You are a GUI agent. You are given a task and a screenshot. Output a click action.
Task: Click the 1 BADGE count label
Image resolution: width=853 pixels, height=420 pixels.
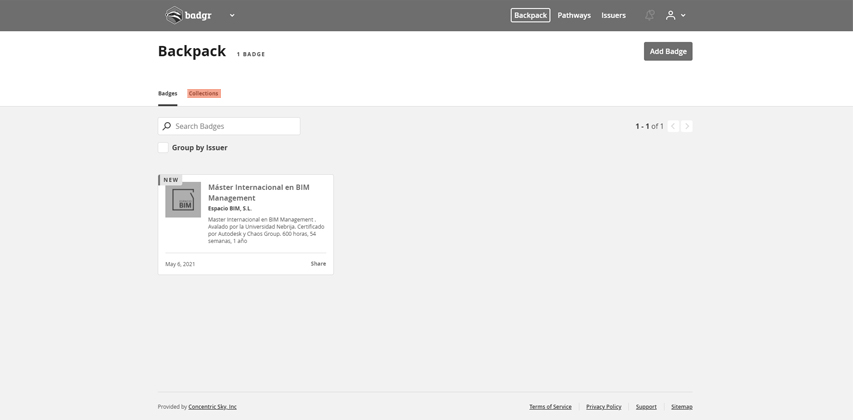point(251,54)
